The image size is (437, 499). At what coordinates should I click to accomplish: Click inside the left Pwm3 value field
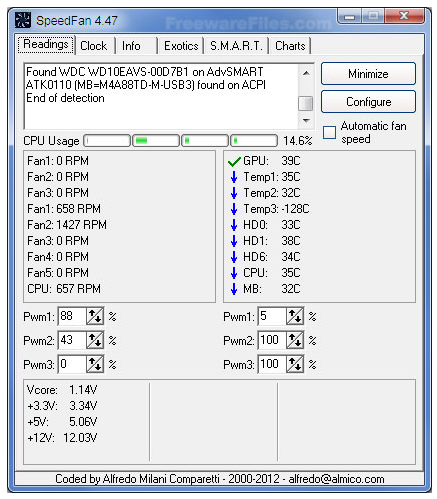(72, 364)
